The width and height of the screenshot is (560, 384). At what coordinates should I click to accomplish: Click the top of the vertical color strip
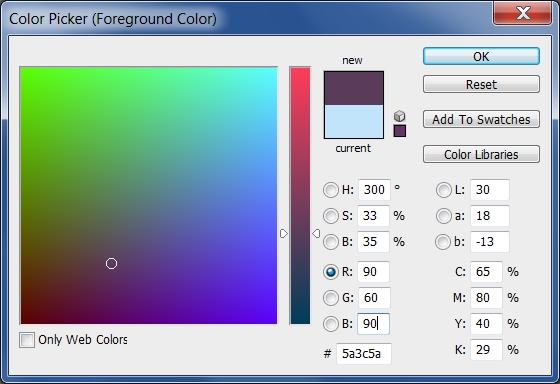pyautogui.click(x=300, y=70)
